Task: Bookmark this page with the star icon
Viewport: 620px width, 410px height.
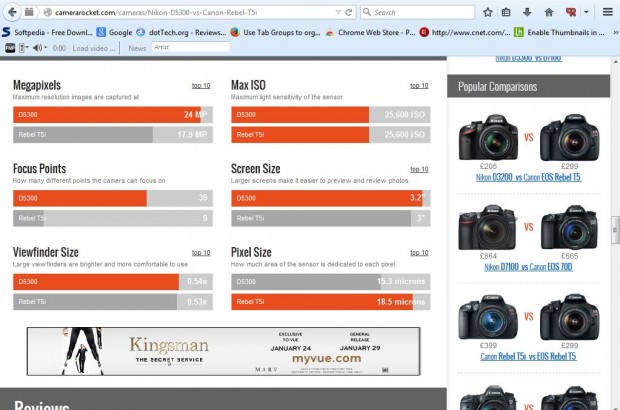Action: pyautogui.click(x=487, y=12)
